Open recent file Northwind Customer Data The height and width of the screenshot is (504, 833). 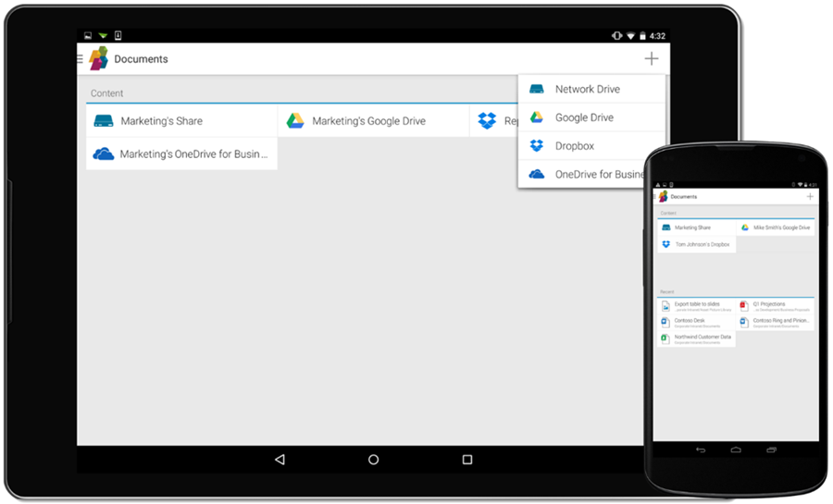click(x=696, y=339)
